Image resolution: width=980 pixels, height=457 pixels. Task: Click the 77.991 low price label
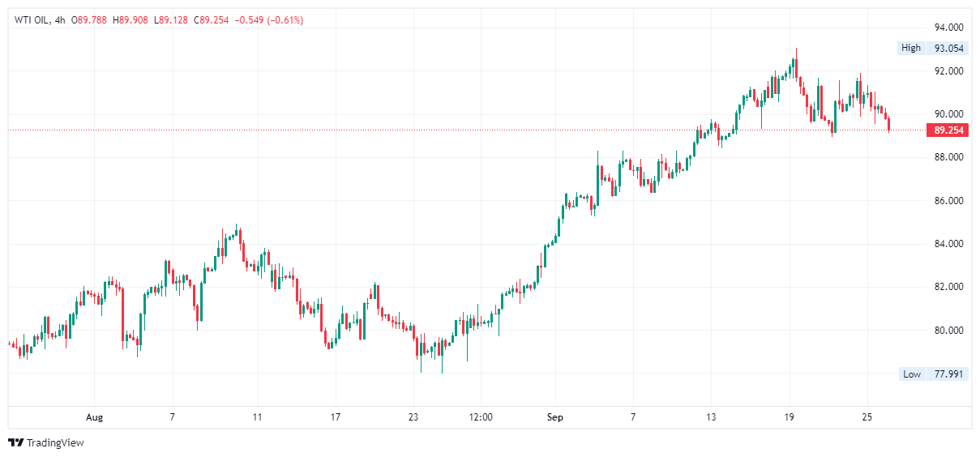[948, 374]
